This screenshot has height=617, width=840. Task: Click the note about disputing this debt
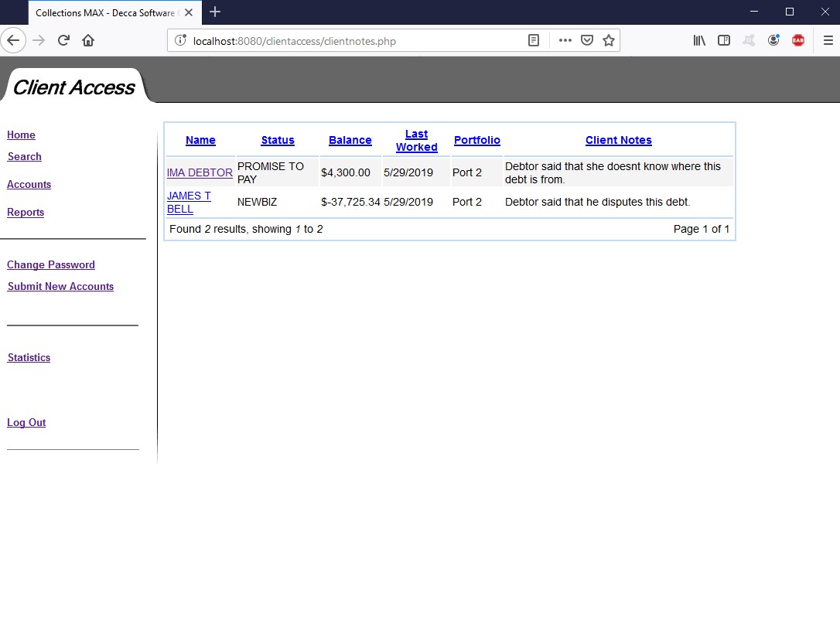point(597,202)
